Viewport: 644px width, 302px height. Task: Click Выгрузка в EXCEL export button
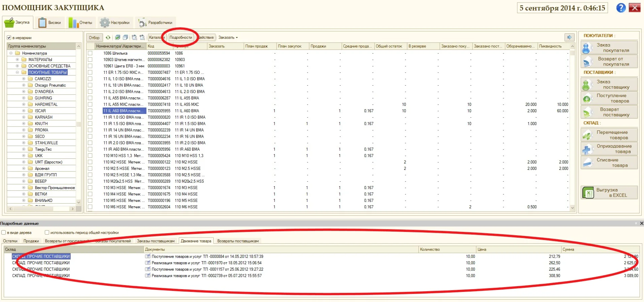[x=609, y=192]
